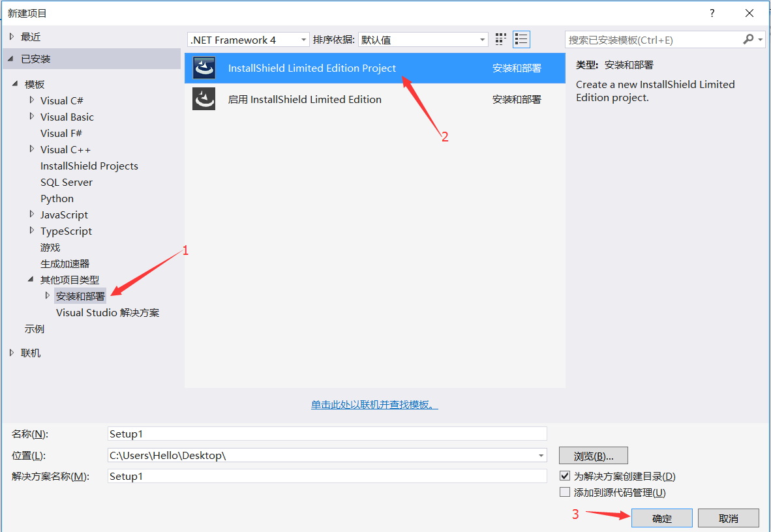Expand the TypeScript node
The height and width of the screenshot is (532, 771).
31,230
